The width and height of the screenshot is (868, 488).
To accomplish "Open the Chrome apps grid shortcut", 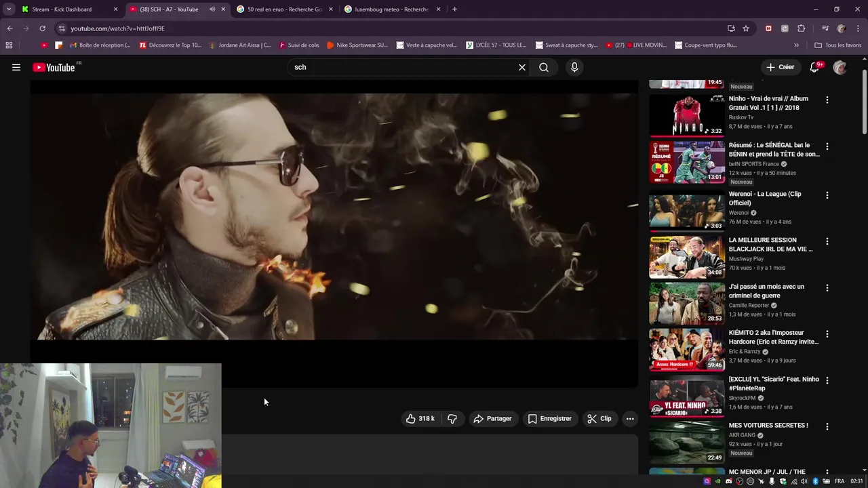I will tap(9, 45).
